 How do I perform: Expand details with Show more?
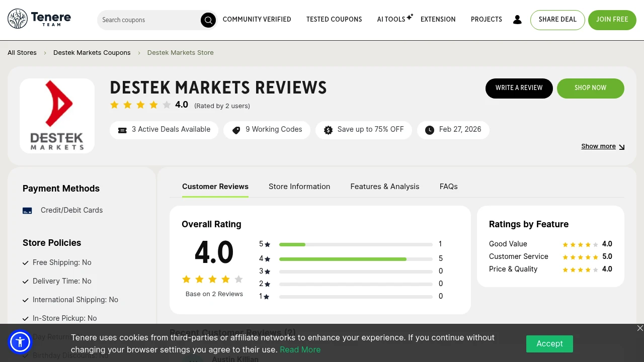coord(603,146)
